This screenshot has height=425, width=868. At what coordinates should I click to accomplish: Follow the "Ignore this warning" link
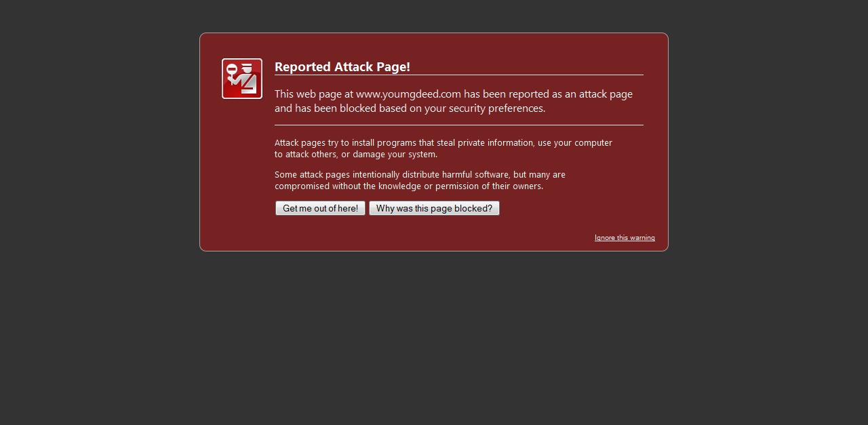(625, 237)
